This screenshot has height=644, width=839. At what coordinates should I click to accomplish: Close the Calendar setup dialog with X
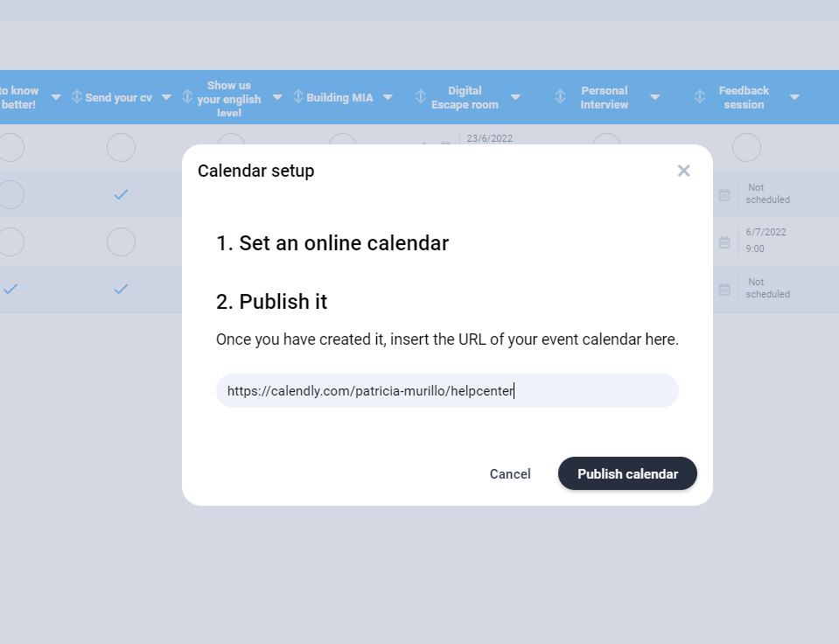pyautogui.click(x=684, y=171)
